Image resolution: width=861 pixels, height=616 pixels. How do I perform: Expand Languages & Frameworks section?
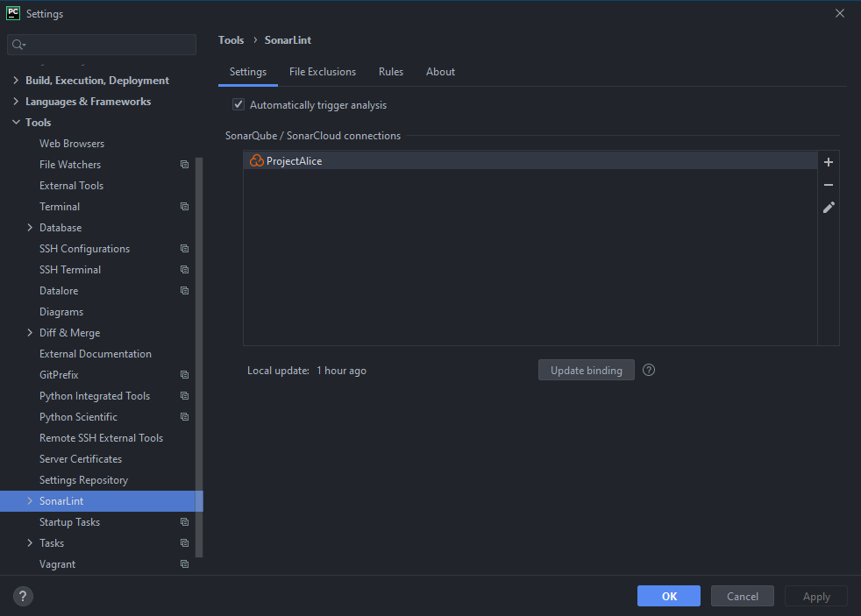(x=16, y=102)
